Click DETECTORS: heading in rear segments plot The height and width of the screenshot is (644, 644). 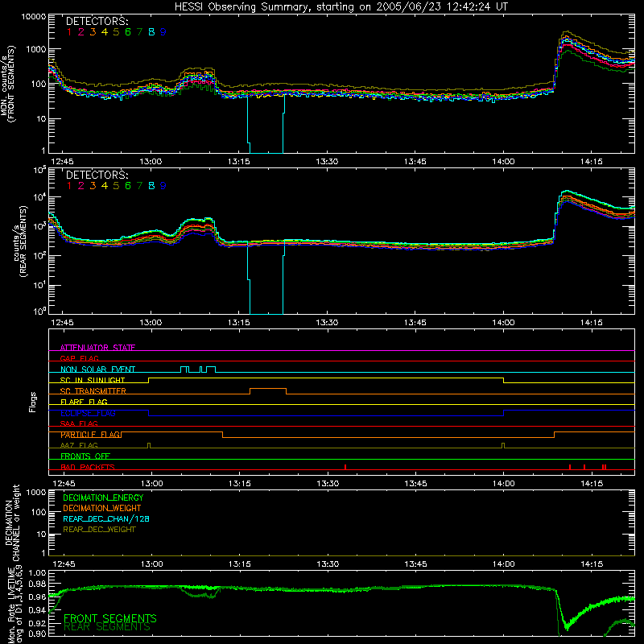pos(97,175)
